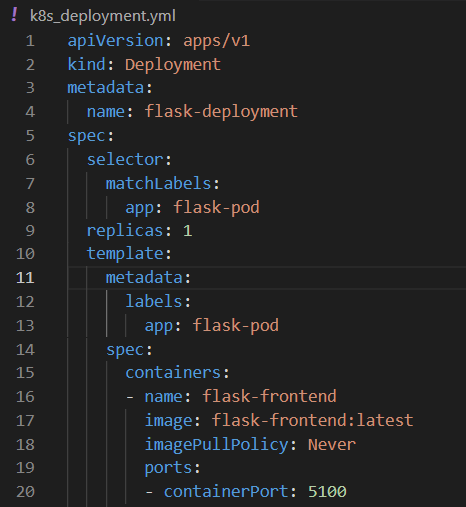Click the replicas value 1
The image size is (466, 507).
pyautogui.click(x=187, y=231)
